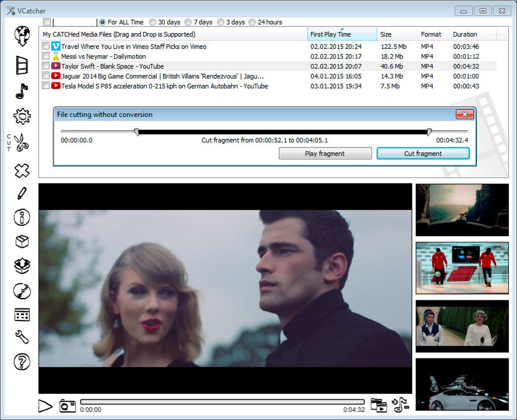The width and height of the screenshot is (517, 420).
Task: Select the music note audio icon
Action: click(22, 91)
